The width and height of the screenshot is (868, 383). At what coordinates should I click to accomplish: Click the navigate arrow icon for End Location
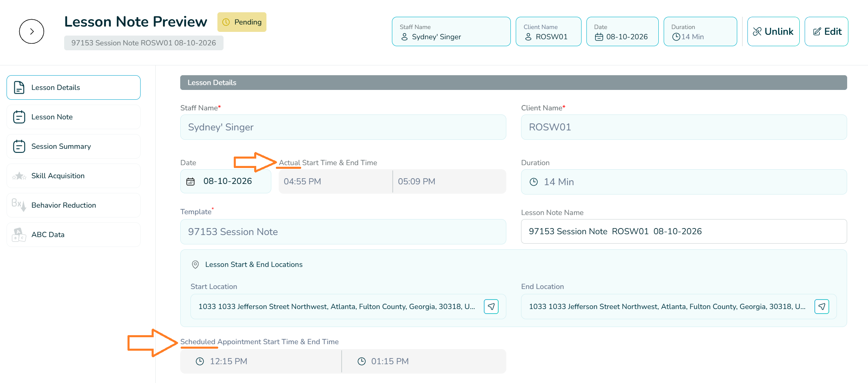point(822,307)
